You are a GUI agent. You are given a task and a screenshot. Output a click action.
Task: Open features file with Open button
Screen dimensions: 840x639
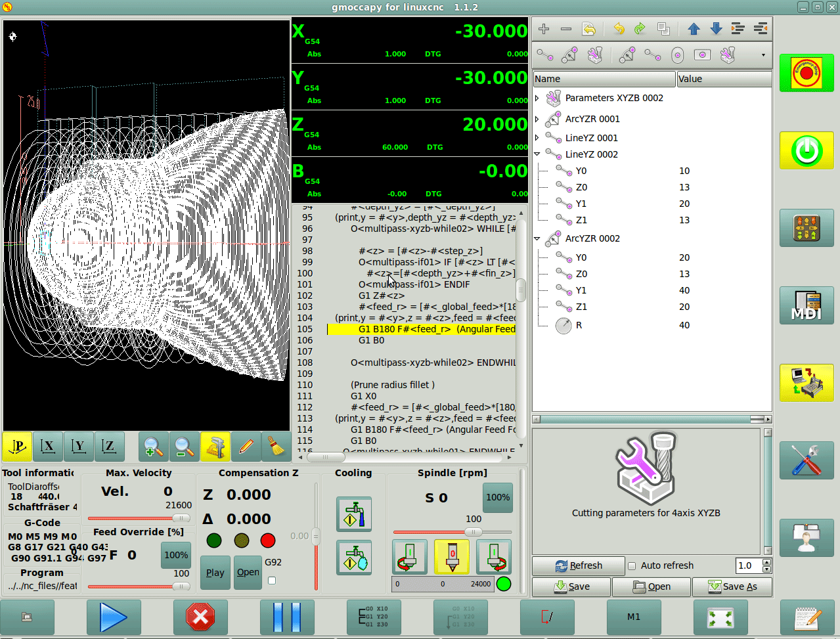[x=652, y=586]
